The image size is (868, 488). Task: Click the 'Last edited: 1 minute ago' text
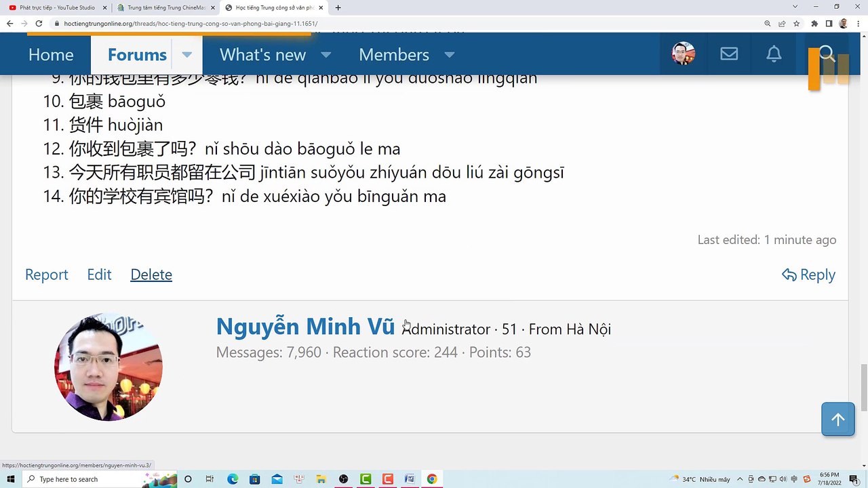click(x=767, y=240)
